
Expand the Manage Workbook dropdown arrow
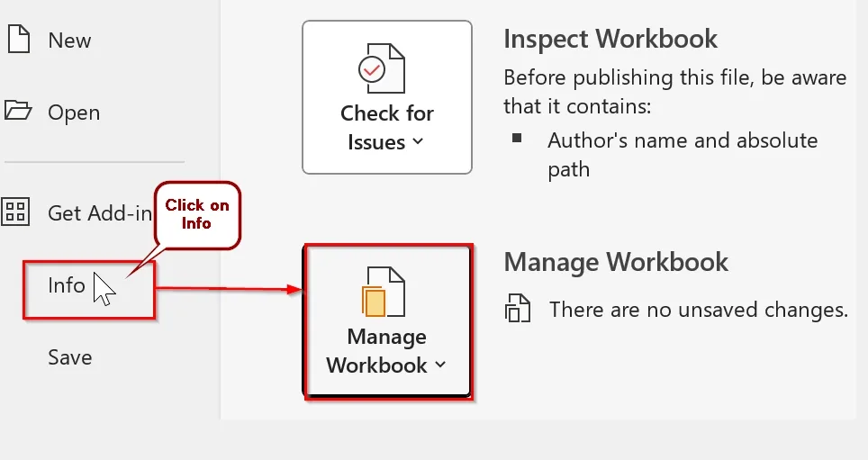click(x=440, y=365)
